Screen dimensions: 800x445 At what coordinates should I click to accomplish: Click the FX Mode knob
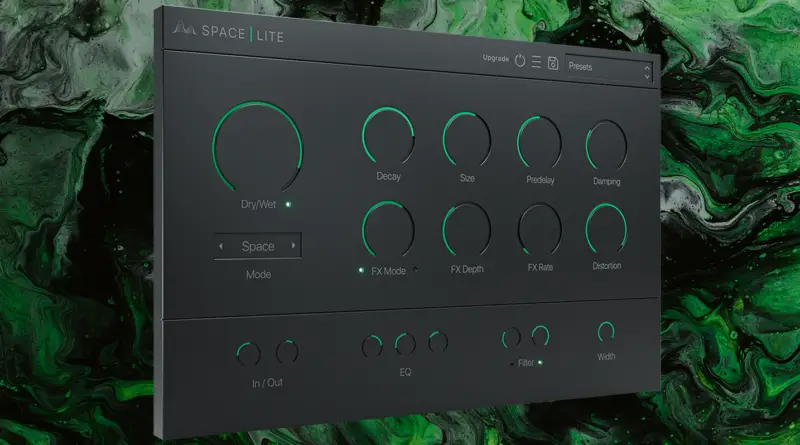coord(388,230)
